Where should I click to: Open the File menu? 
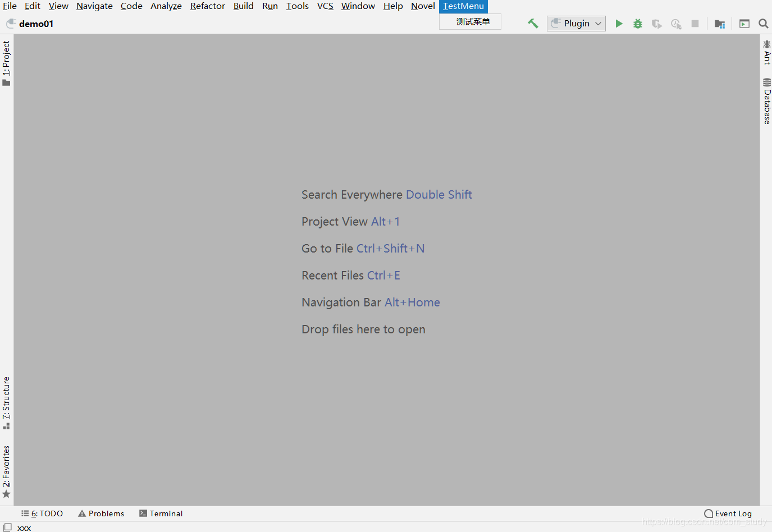click(10, 6)
